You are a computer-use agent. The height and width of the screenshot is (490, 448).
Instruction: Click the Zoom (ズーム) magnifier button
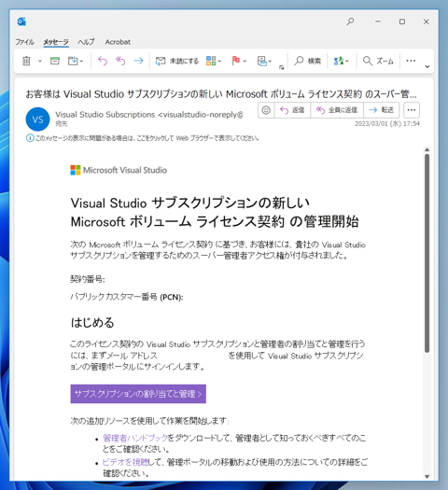point(378,61)
